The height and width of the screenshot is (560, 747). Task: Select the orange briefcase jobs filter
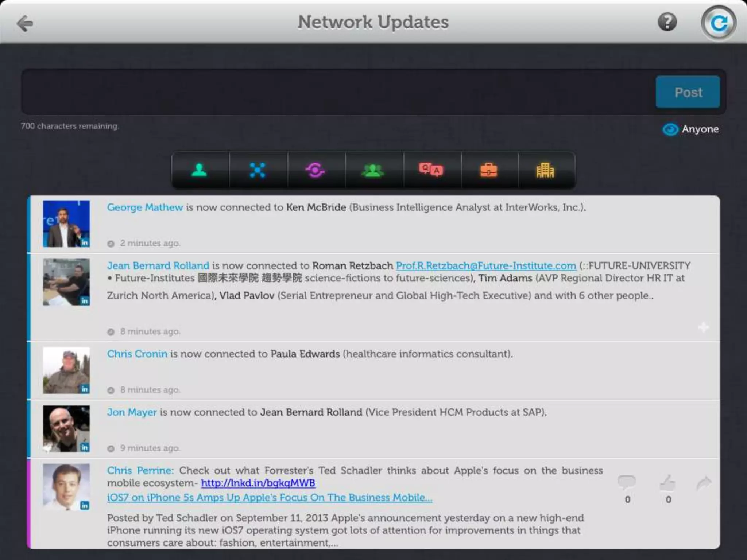coord(489,170)
